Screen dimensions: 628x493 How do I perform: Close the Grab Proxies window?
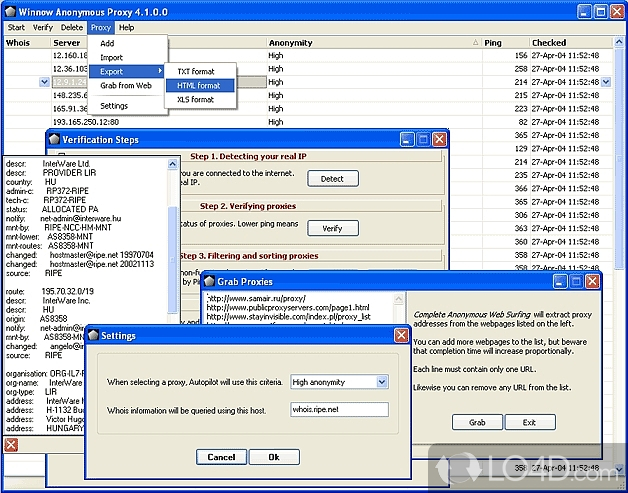[592, 282]
